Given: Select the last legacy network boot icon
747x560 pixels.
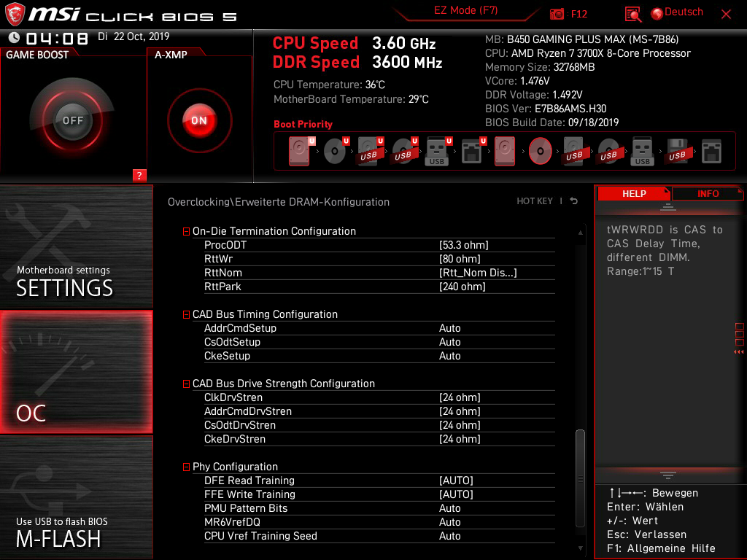Looking at the screenshot, I should (x=712, y=151).
